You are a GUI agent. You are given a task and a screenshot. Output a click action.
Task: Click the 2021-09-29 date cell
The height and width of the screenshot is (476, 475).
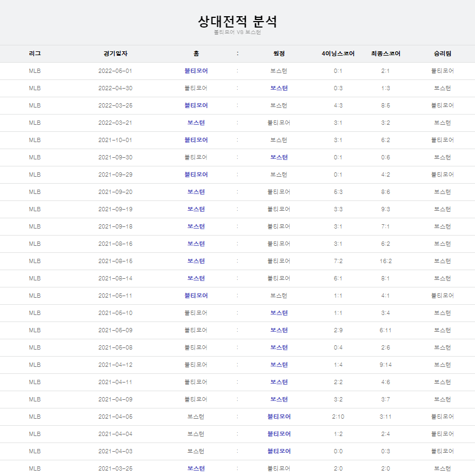(x=116, y=175)
